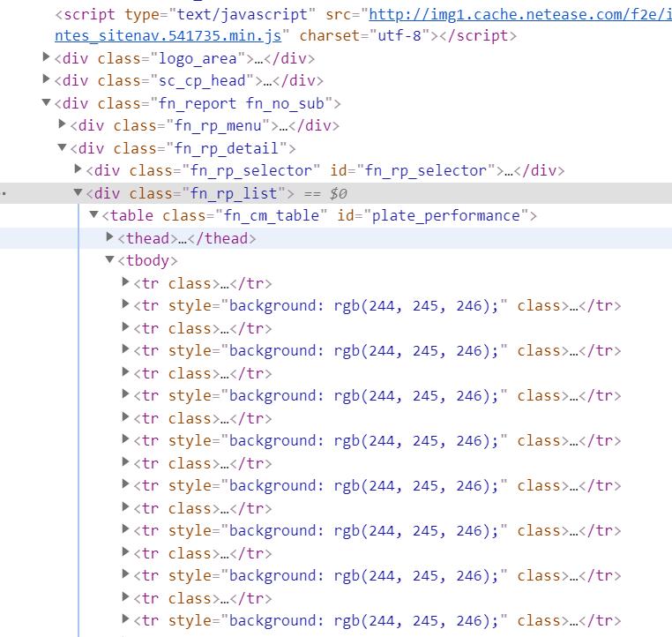Click the closing script tag text
Viewport: 672px width, 637px height.
pyautogui.click(x=478, y=35)
